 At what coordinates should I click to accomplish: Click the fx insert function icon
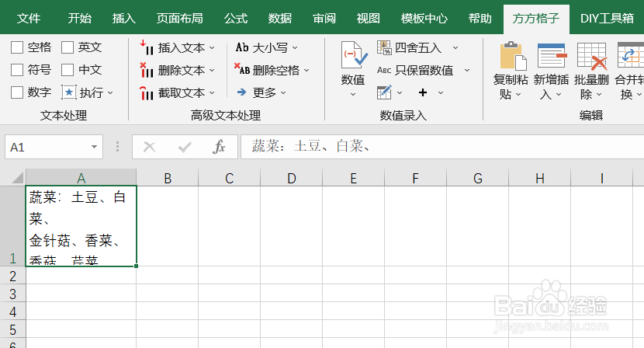(x=219, y=147)
